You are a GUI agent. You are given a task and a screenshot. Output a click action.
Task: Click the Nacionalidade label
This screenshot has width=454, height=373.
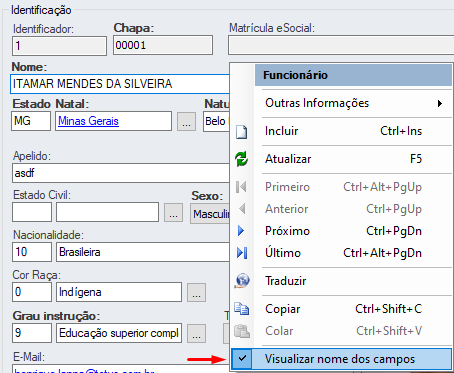(x=48, y=235)
